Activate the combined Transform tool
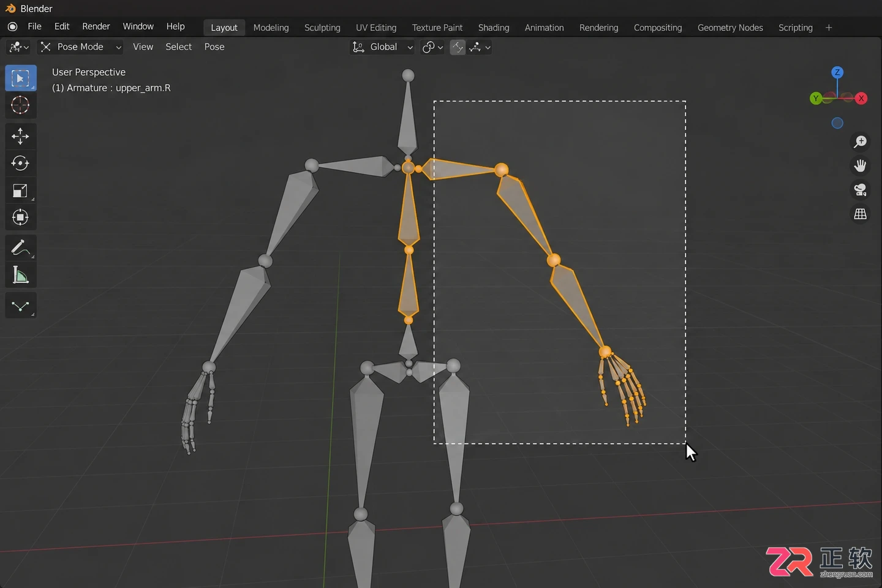The image size is (882, 588). click(20, 217)
